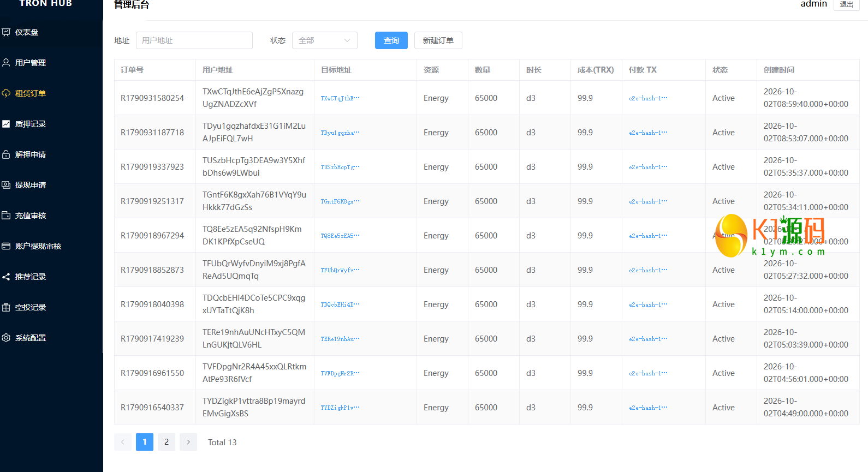Image resolution: width=868 pixels, height=472 pixels.
Task: Select pagination page 1
Action: 145,442
